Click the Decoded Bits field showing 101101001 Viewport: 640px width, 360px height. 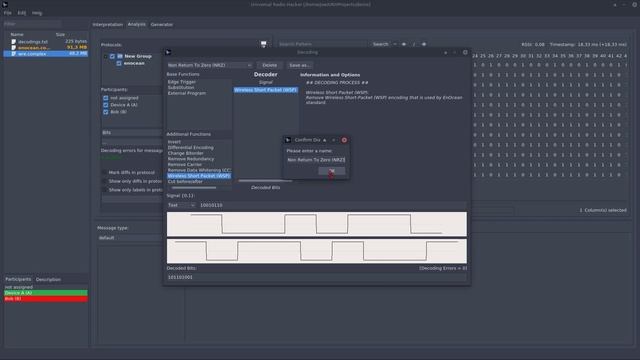tap(316, 277)
